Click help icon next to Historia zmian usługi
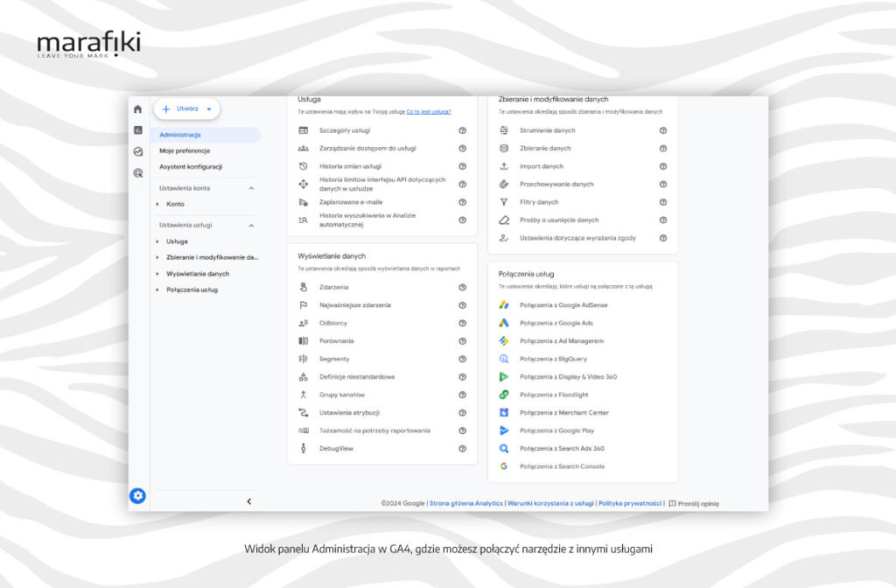The image size is (896, 588). coord(462,166)
